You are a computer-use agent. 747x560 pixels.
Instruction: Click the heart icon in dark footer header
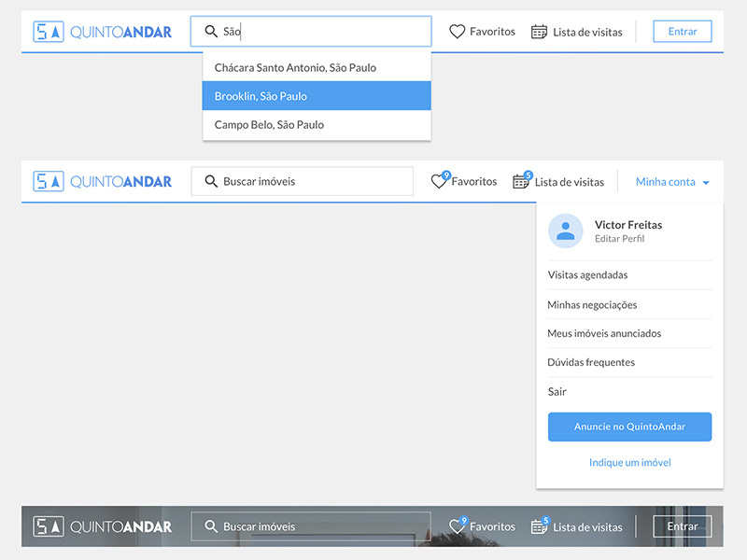click(x=458, y=526)
